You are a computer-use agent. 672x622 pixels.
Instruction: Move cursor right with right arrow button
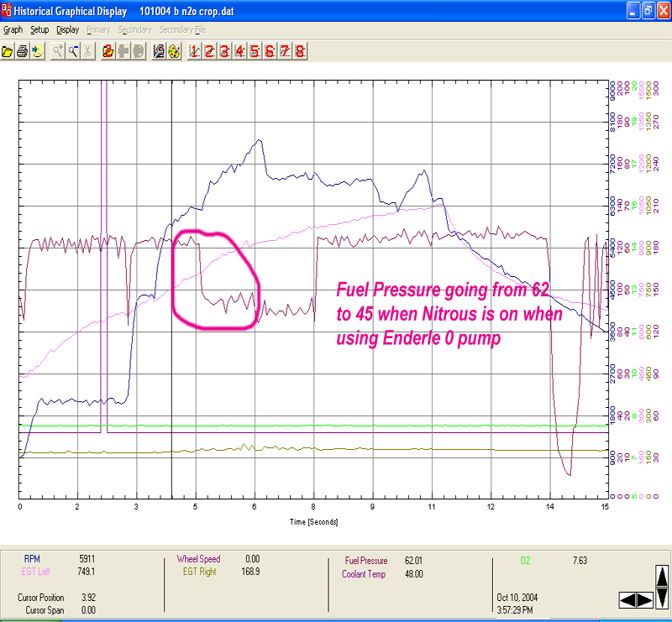643,599
